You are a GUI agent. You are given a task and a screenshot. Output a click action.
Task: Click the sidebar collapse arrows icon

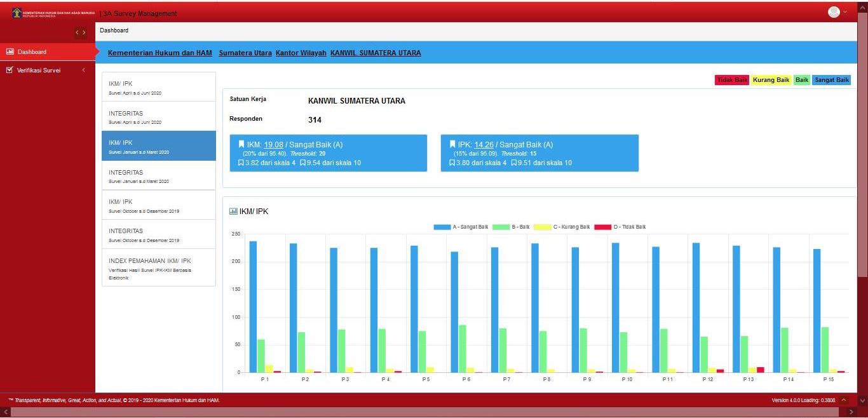80,32
